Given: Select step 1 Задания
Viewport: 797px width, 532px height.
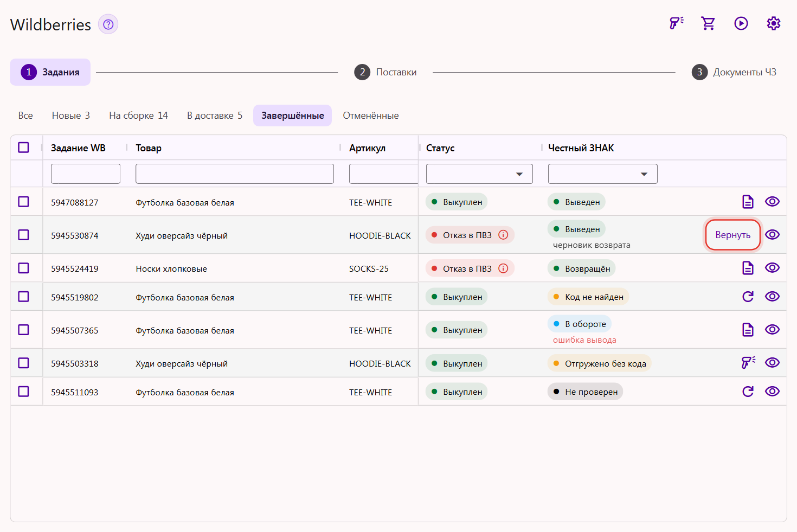Looking at the screenshot, I should pyautogui.click(x=50, y=72).
